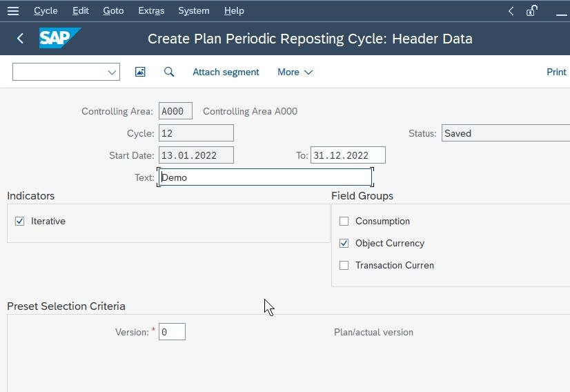Open the System menu
Viewport: 570px width, 392px height.
(194, 11)
